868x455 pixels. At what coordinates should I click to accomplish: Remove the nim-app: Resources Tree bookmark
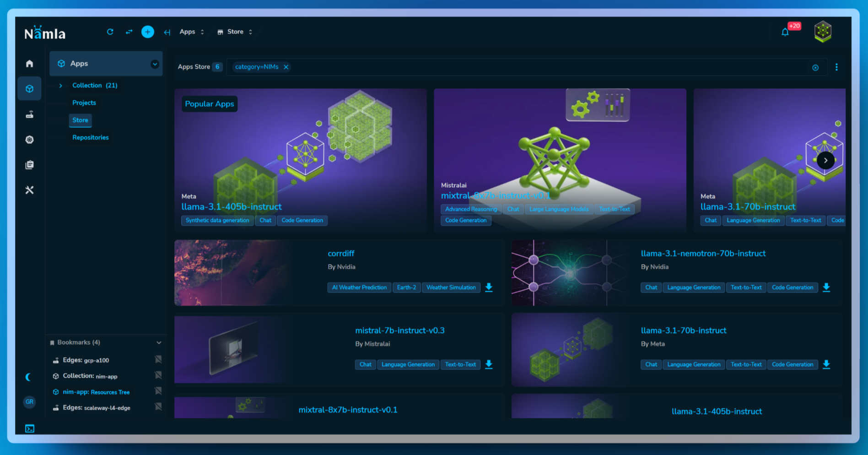(158, 391)
